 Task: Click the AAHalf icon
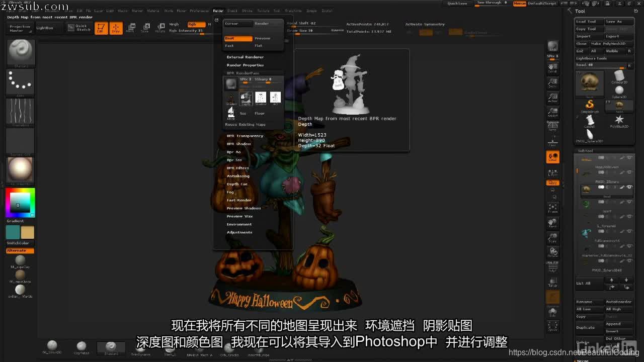pos(552,112)
